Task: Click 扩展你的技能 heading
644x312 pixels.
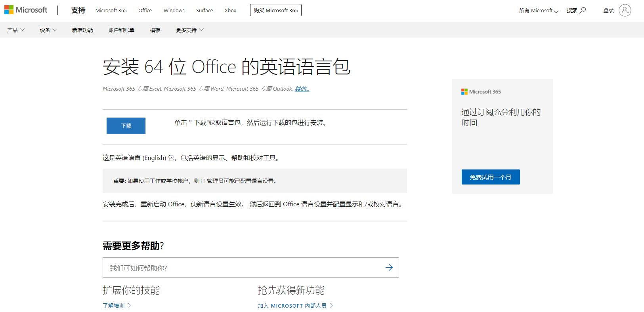Action: (x=131, y=290)
